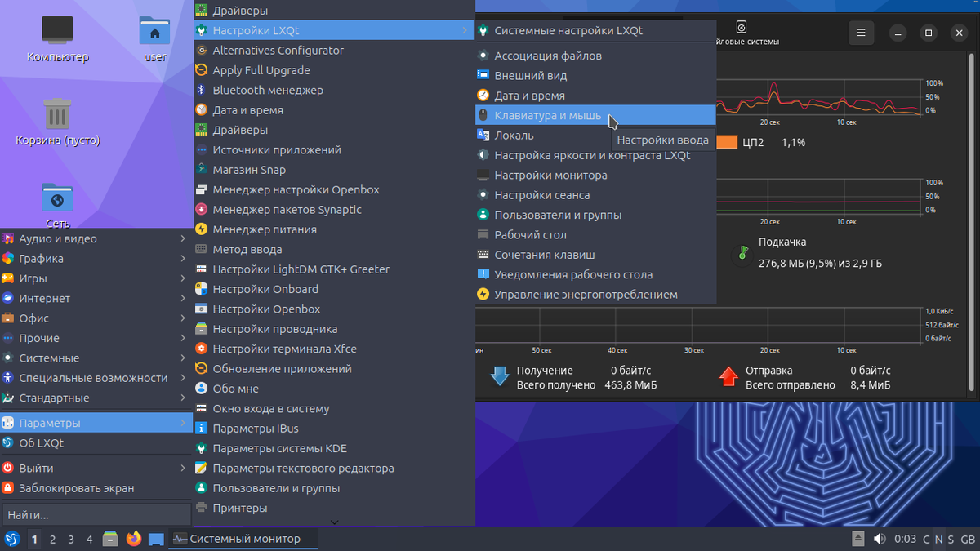Image resolution: width=980 pixels, height=551 pixels.
Task: Click the scroll-down arrow under Принтеры
Action: click(334, 522)
